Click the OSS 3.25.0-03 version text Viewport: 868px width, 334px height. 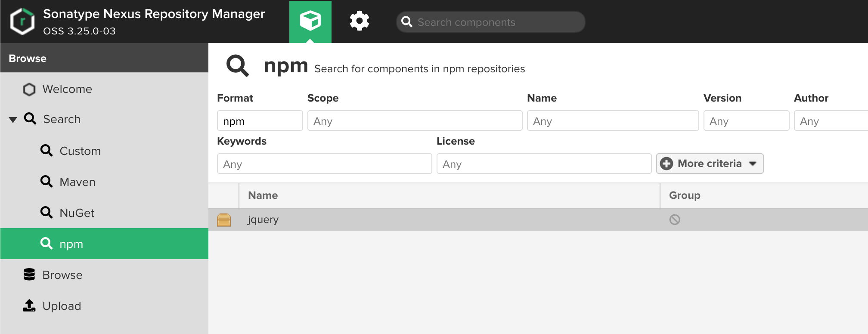(79, 31)
